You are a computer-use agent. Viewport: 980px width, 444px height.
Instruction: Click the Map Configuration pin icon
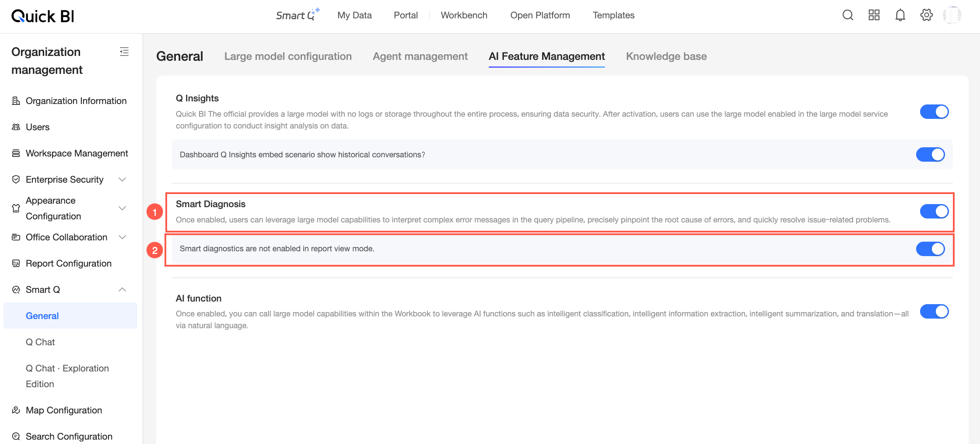[x=16, y=410]
